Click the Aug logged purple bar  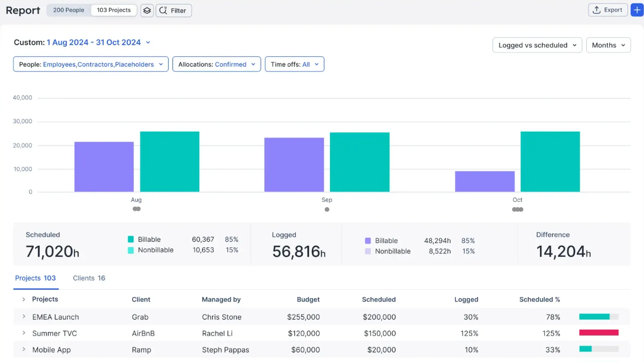click(104, 167)
